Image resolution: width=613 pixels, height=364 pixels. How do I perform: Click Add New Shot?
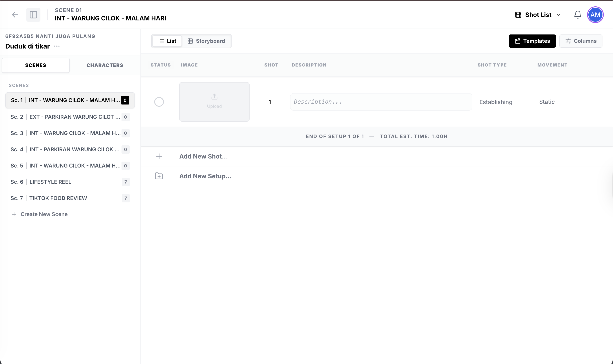(x=203, y=157)
